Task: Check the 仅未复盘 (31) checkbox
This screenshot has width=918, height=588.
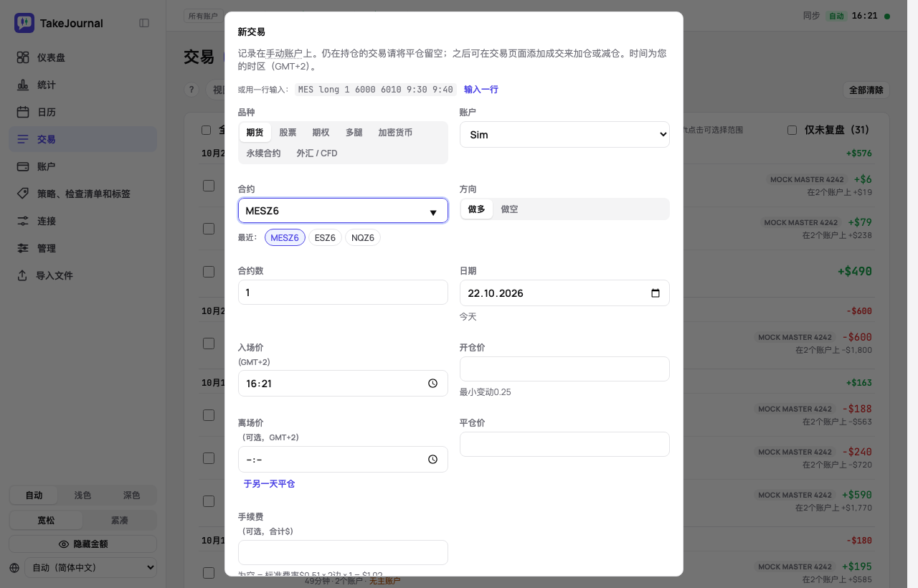Action: coord(792,130)
